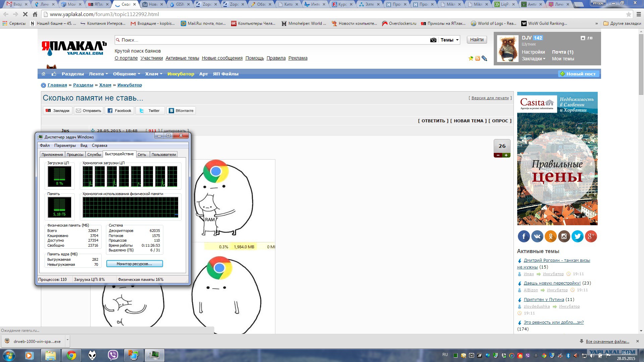Expand the Темы search scope dropdown
644x362 pixels.
pos(449,40)
